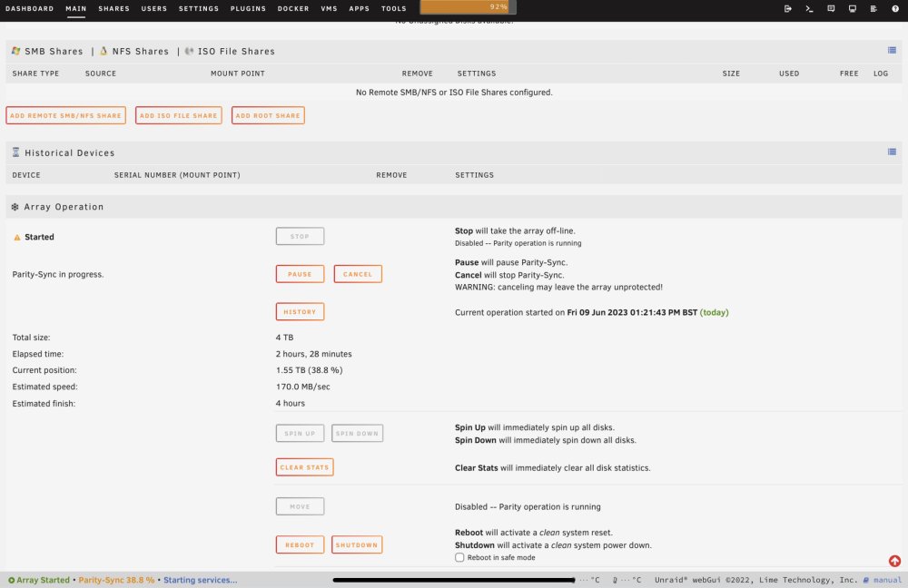
Task: Click the disabled Move button
Action: point(300,506)
